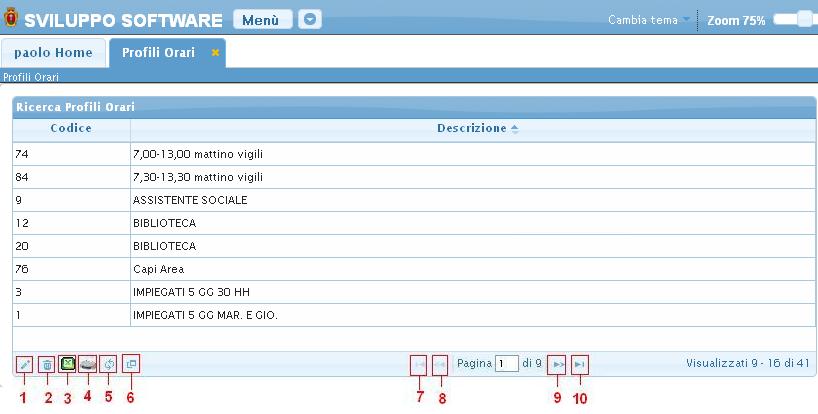Viewport: 818px width, 414px height.
Task: Select the Profili Orari tab
Action: point(158,53)
